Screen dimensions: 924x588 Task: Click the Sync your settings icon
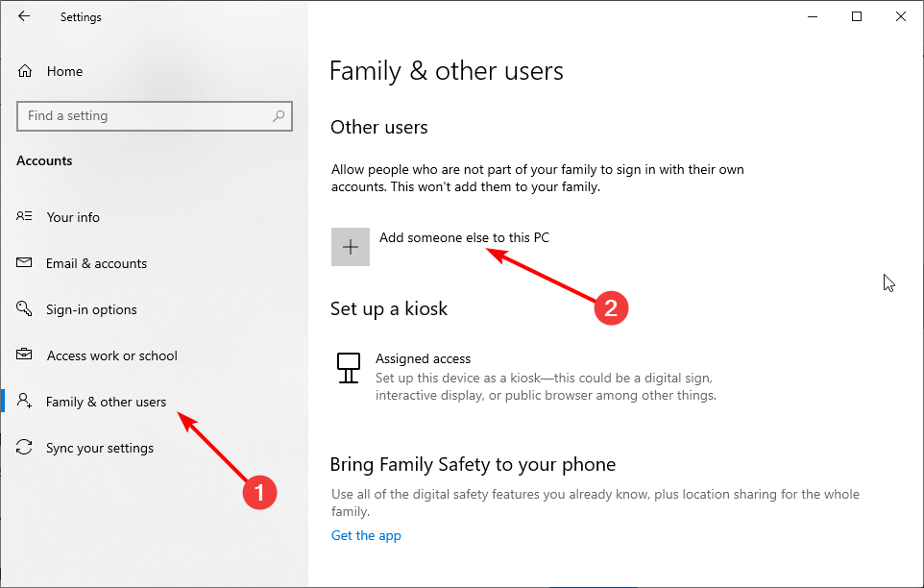[26, 448]
